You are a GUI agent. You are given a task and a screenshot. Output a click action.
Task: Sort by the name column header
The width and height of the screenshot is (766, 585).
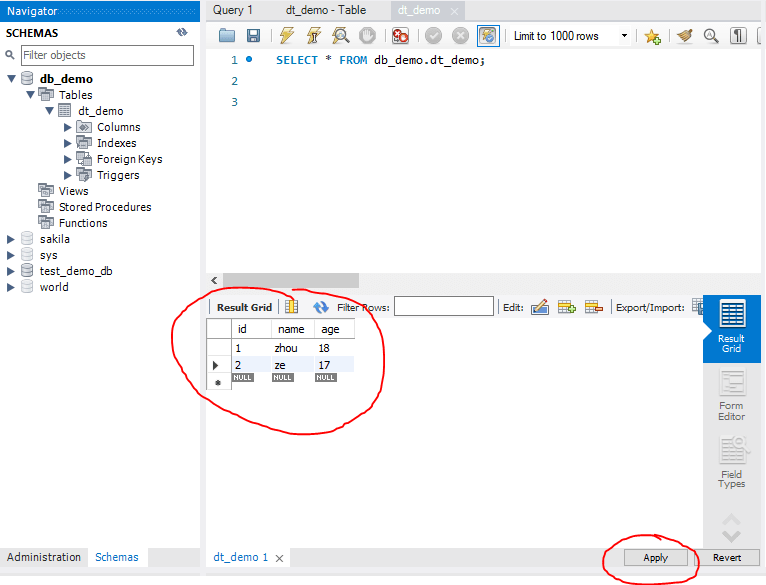pyautogui.click(x=293, y=329)
